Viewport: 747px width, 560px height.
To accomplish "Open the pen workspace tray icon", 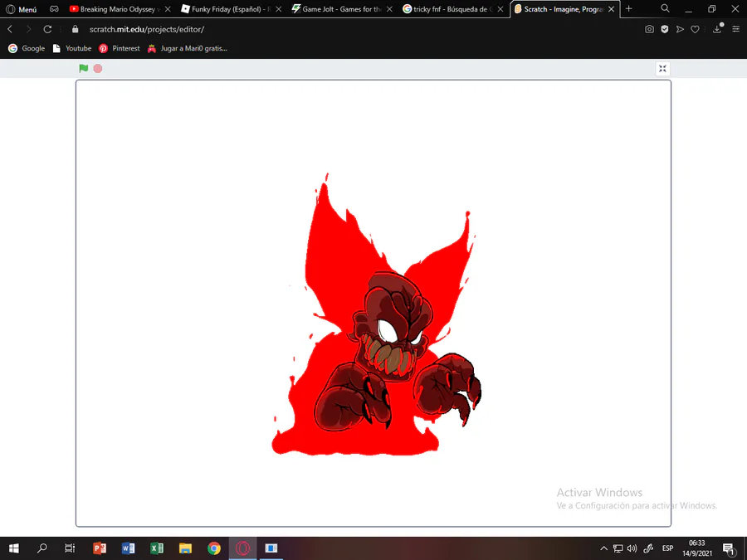I will click(648, 548).
